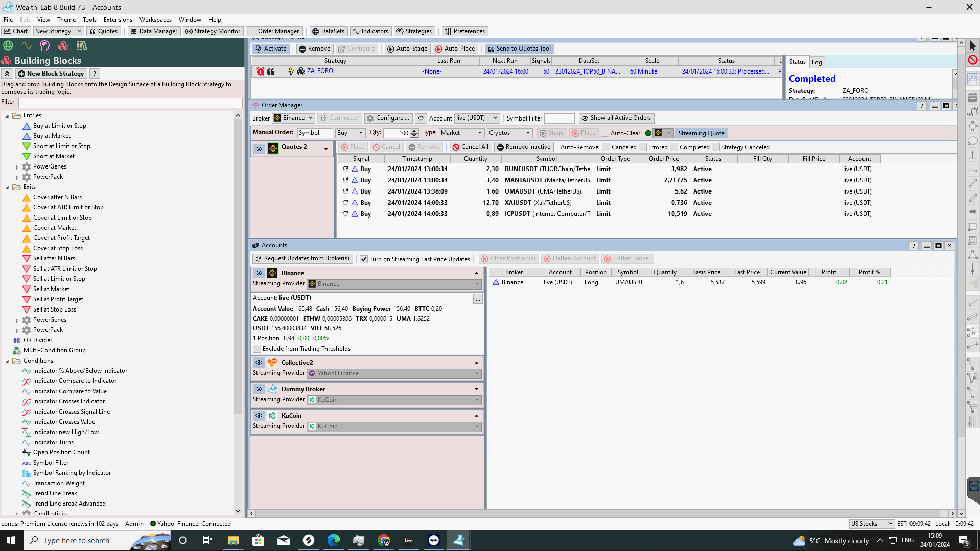Click the red Building Blocks icon tab

[x=63, y=45]
